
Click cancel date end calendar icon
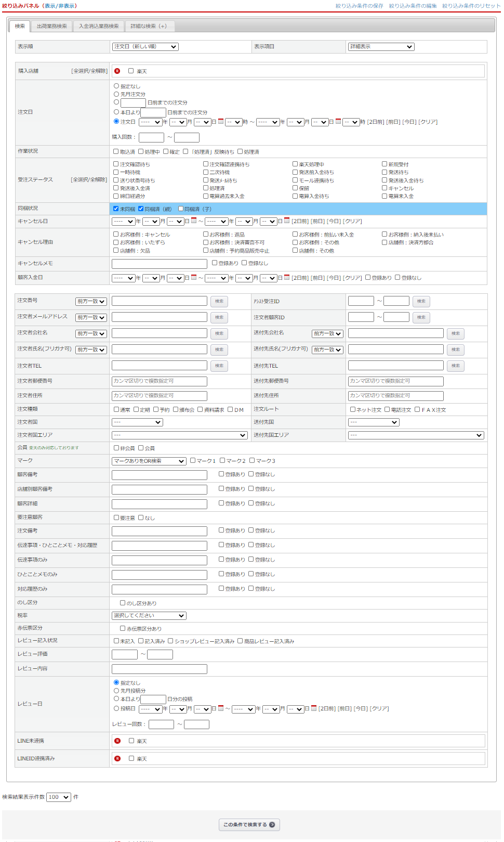(x=287, y=221)
